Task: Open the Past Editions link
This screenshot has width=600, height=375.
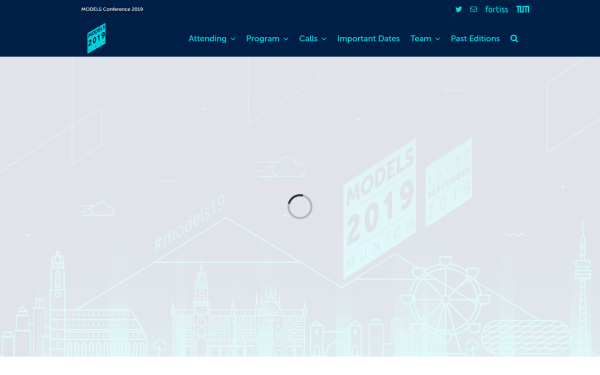Action: (x=475, y=39)
